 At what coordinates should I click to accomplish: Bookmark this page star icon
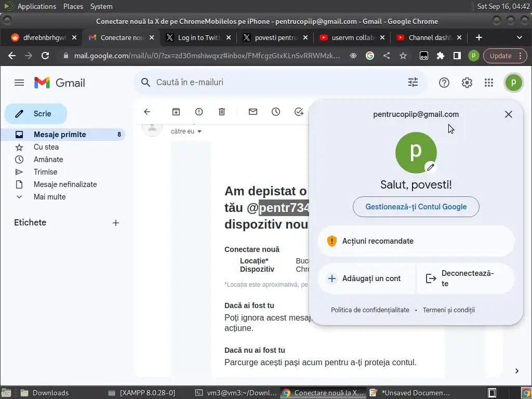(403, 56)
